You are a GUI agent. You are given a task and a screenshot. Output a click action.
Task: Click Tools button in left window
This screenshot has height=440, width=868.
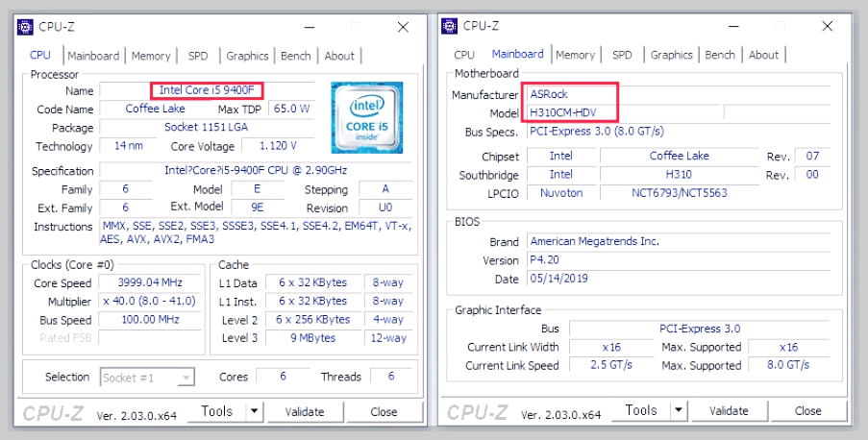tap(217, 411)
